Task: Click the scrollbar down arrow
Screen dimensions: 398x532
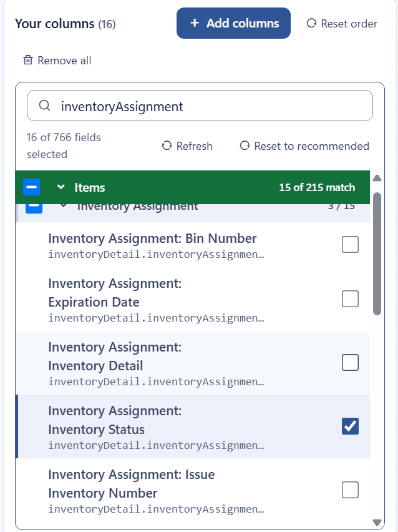Action: coord(377,522)
